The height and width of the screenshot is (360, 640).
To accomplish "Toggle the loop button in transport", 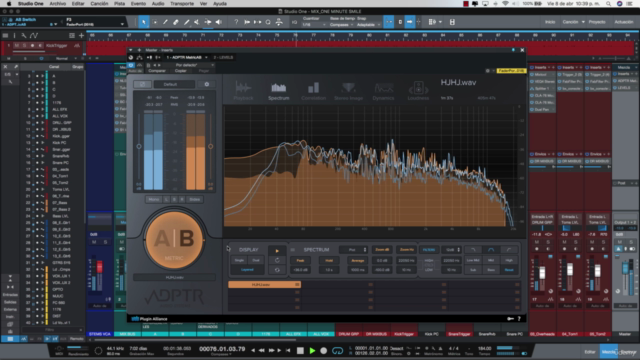I will (x=337, y=350).
